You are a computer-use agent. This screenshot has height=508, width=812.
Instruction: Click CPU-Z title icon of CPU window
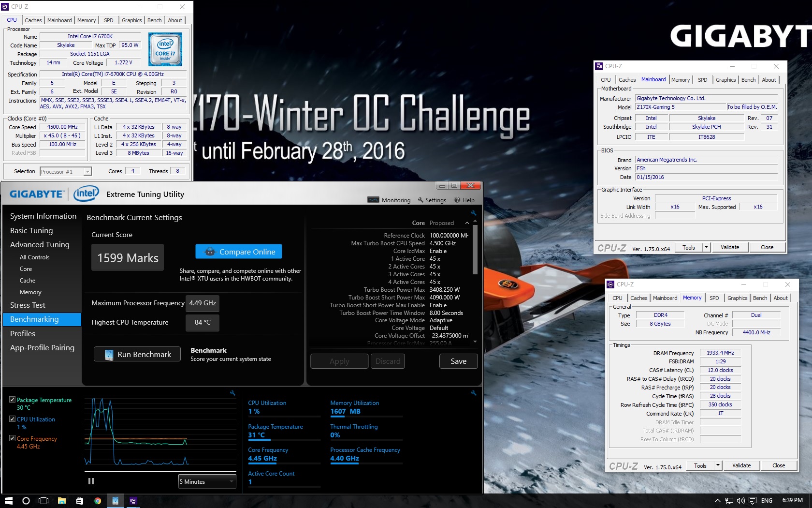tap(5, 7)
